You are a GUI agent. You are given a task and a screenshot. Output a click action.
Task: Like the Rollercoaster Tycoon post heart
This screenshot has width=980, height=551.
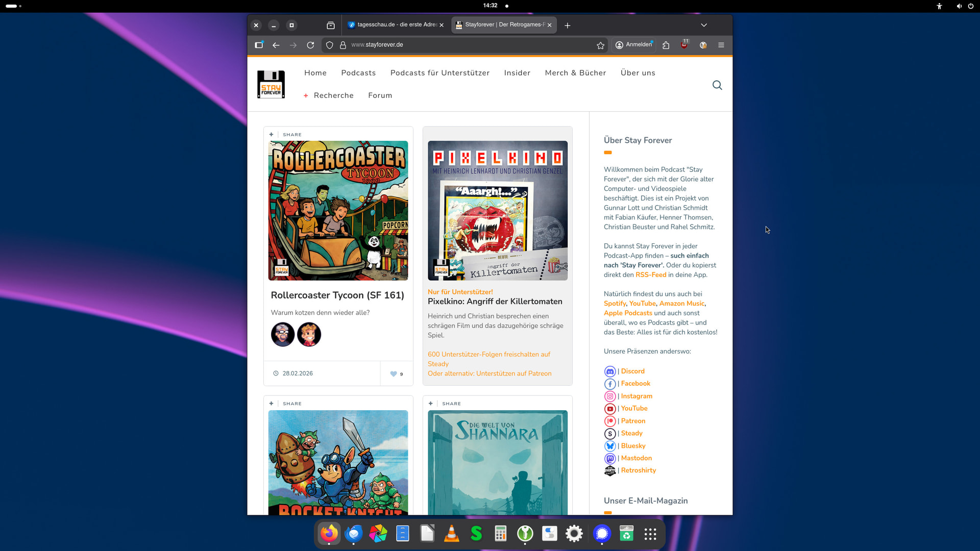pos(394,374)
